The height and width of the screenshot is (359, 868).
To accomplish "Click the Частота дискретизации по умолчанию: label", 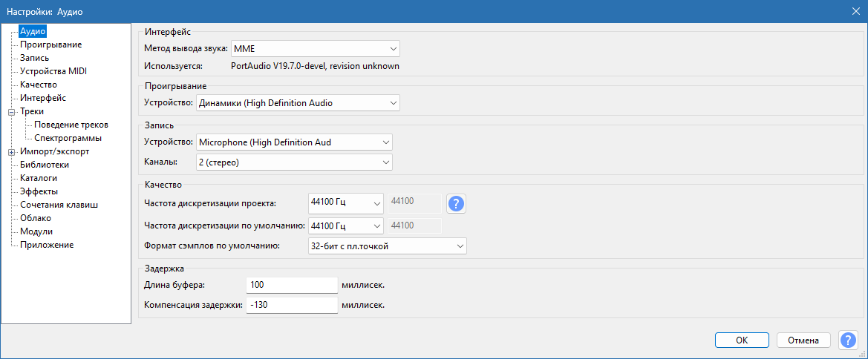I will tap(224, 225).
